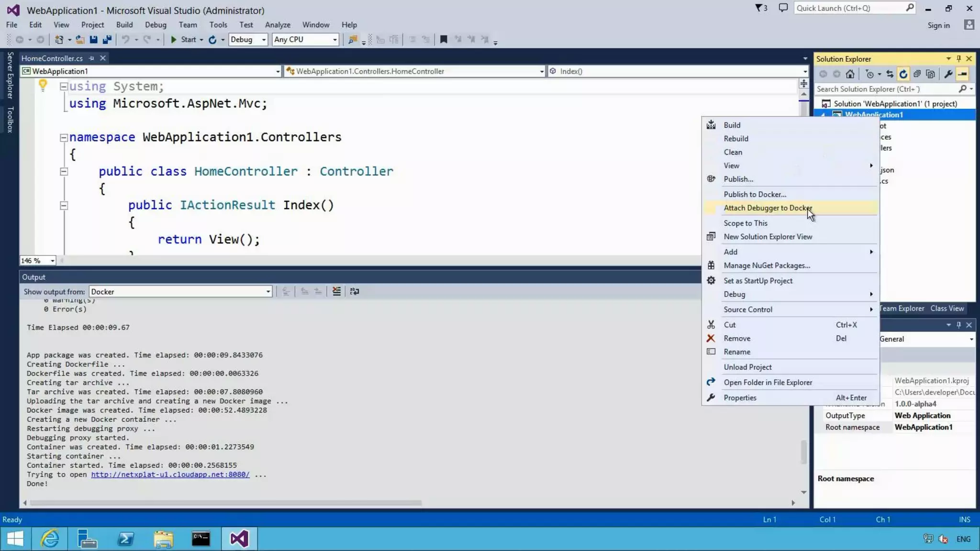Viewport: 980px width, 551px height.
Task: Open PowerShell from the taskbar
Action: click(125, 539)
